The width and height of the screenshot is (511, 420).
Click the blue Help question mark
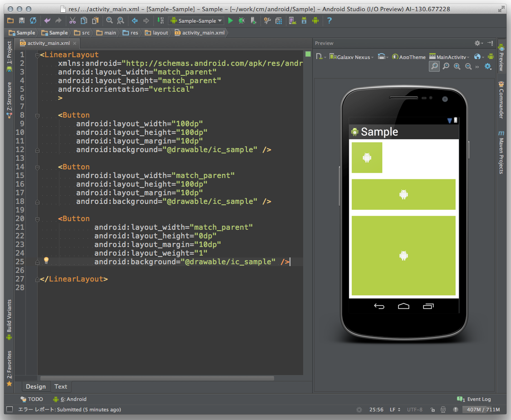pyautogui.click(x=329, y=20)
